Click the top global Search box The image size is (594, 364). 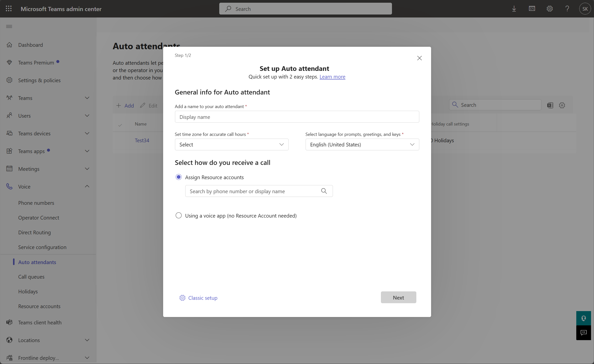(x=305, y=9)
